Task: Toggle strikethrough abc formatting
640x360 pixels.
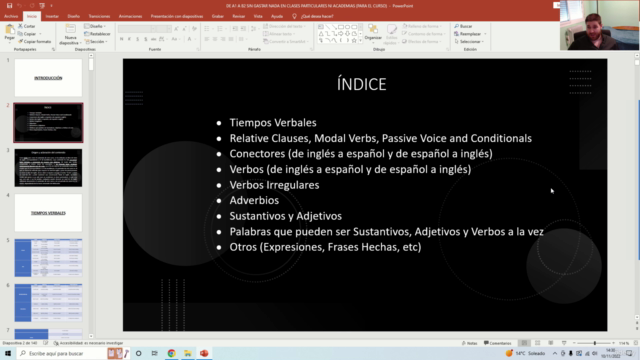Action: click(153, 39)
